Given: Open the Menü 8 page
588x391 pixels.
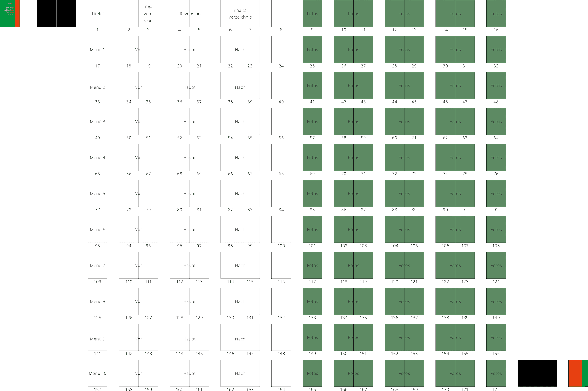Looking at the screenshot, I should click(x=98, y=301).
